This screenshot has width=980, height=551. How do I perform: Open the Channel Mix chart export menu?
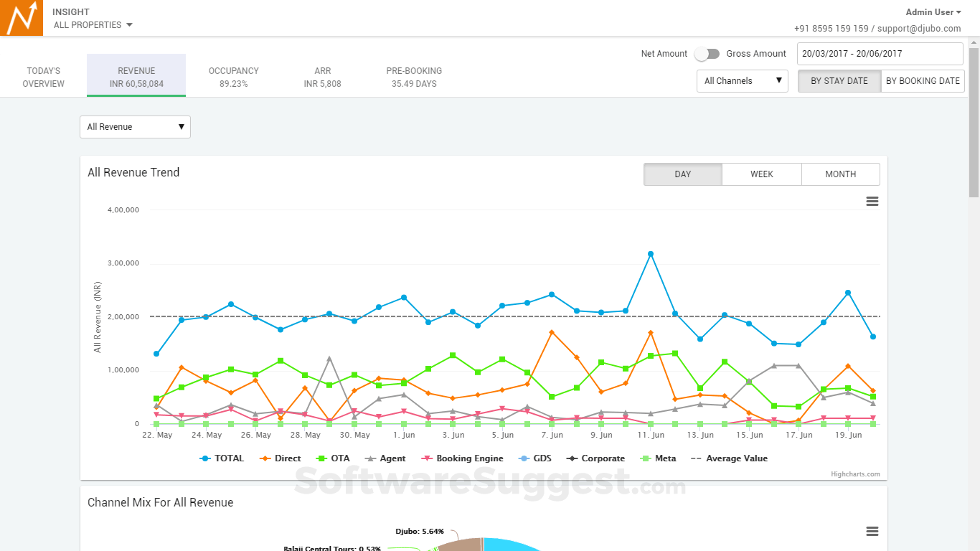872,532
